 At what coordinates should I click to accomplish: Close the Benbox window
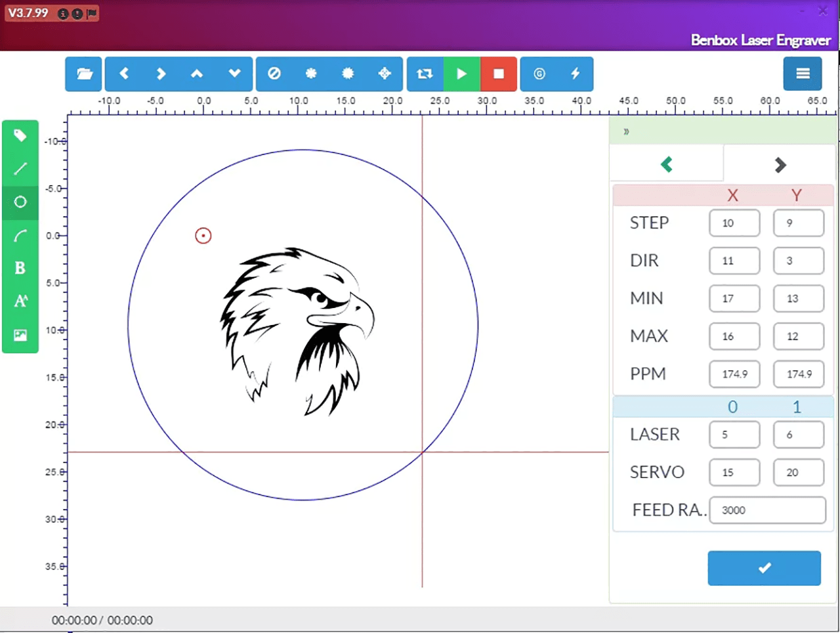click(x=823, y=11)
